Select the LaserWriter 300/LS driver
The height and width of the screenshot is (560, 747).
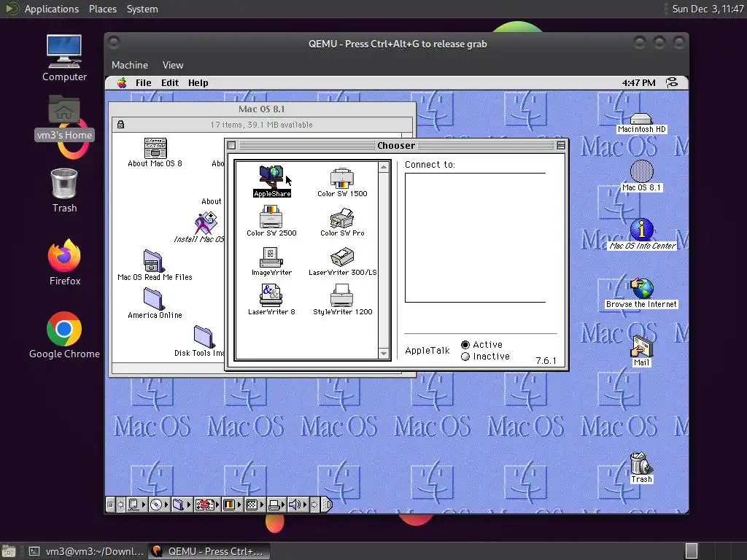342,262
